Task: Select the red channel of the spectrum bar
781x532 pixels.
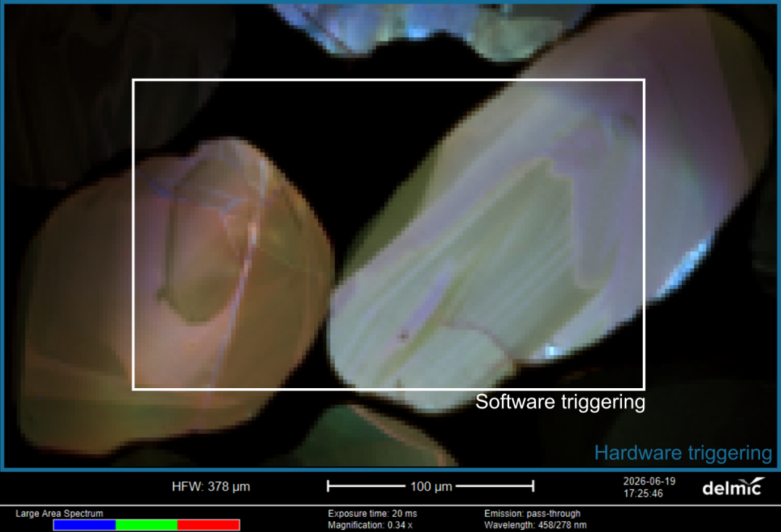Action: coord(209,525)
